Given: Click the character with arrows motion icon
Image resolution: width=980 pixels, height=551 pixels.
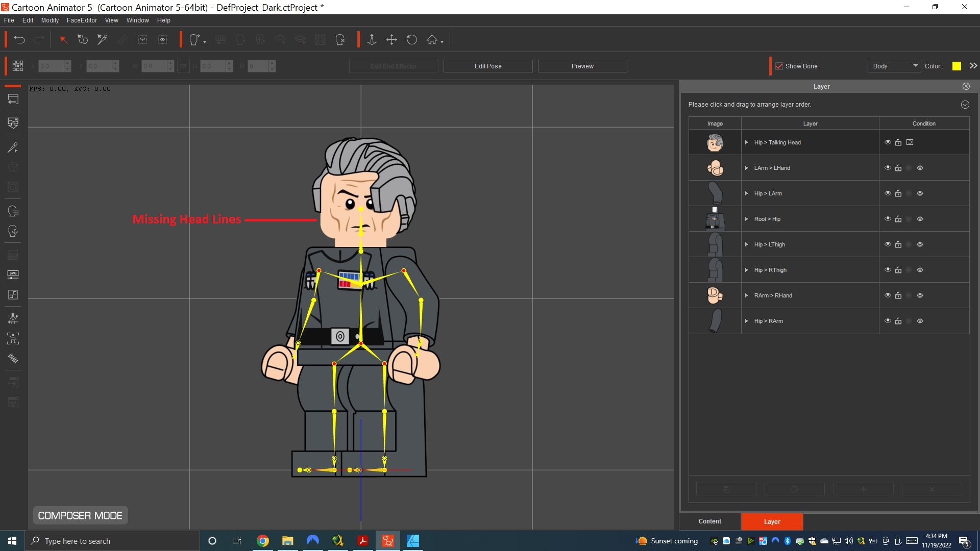Looking at the screenshot, I should [13, 319].
